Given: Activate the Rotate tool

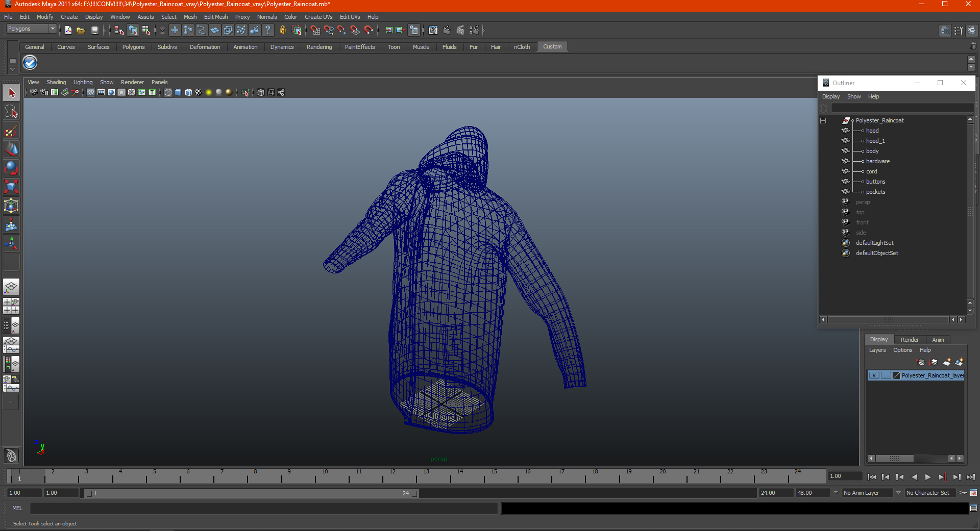Looking at the screenshot, I should point(11,168).
